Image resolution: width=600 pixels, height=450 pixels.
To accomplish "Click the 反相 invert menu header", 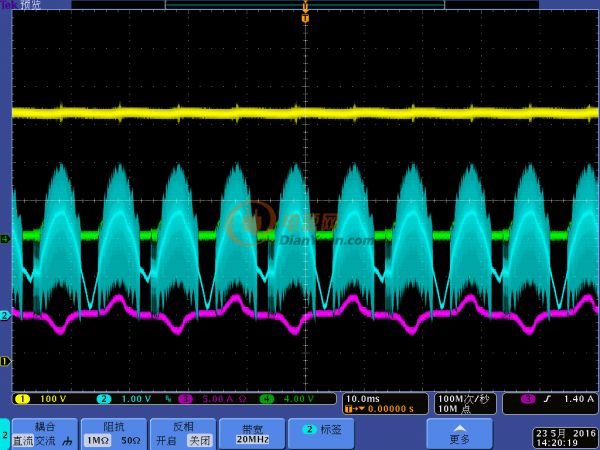I will coord(183,427).
